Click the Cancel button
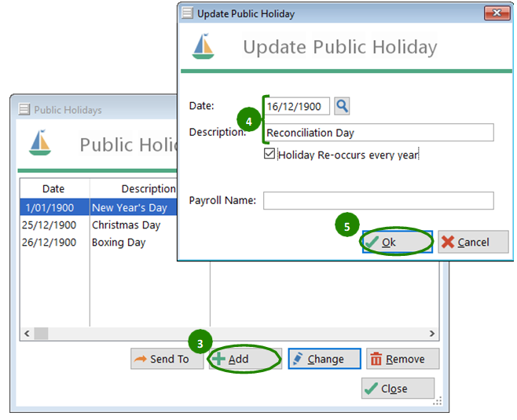The width and height of the screenshot is (517, 420). tap(473, 242)
